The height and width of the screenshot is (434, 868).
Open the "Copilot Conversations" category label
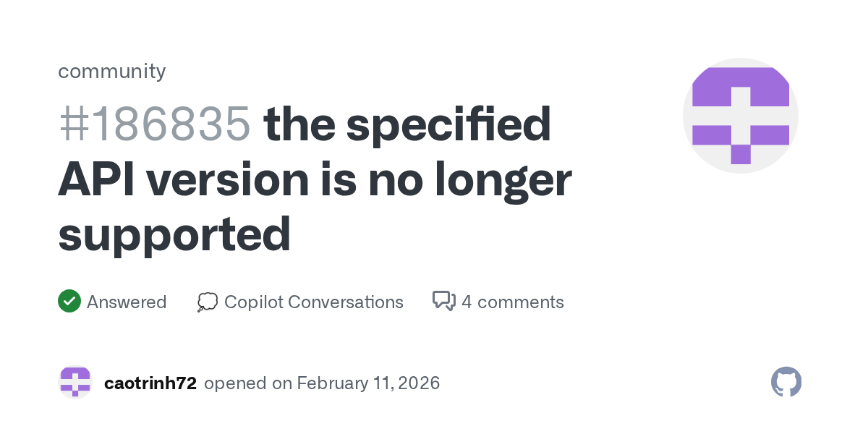[x=313, y=302]
